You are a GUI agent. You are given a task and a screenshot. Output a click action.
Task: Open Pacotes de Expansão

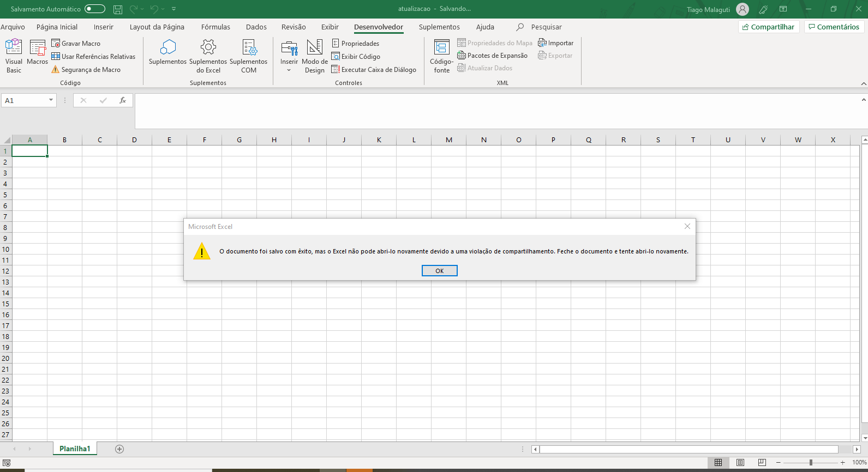(493, 55)
